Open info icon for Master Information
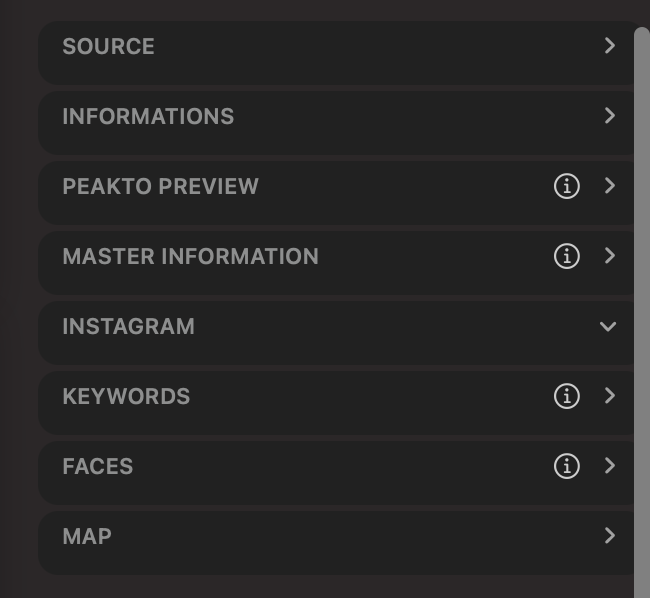 pos(566,256)
